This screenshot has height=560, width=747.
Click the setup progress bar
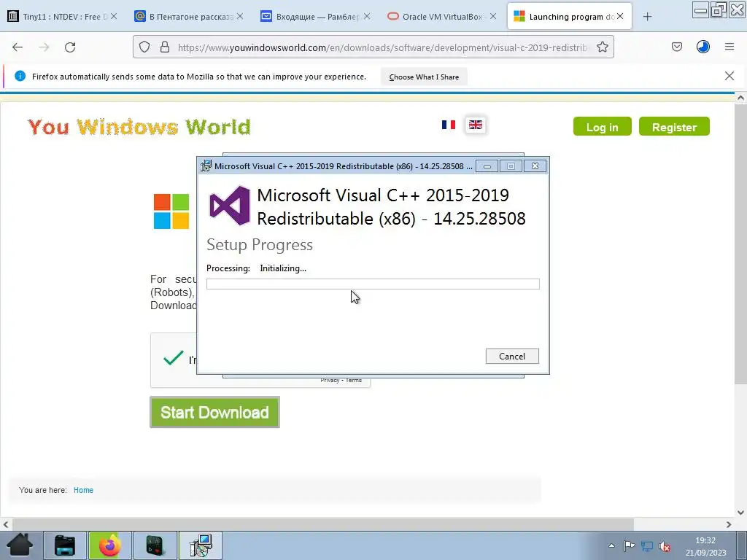click(x=373, y=284)
